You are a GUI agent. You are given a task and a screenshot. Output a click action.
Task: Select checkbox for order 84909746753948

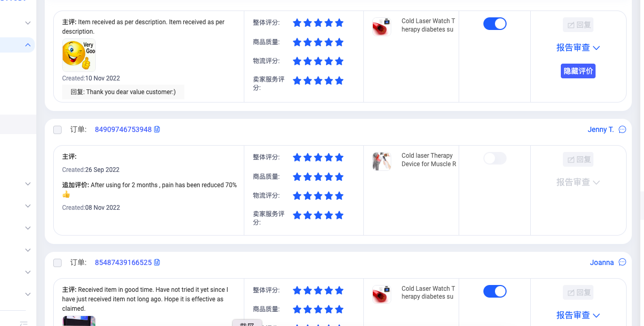click(57, 130)
